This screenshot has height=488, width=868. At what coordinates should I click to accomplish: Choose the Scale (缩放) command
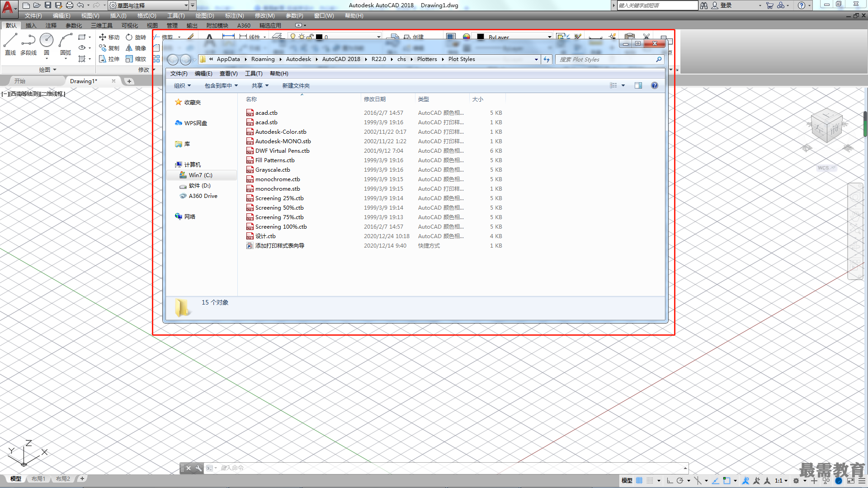[x=136, y=59]
